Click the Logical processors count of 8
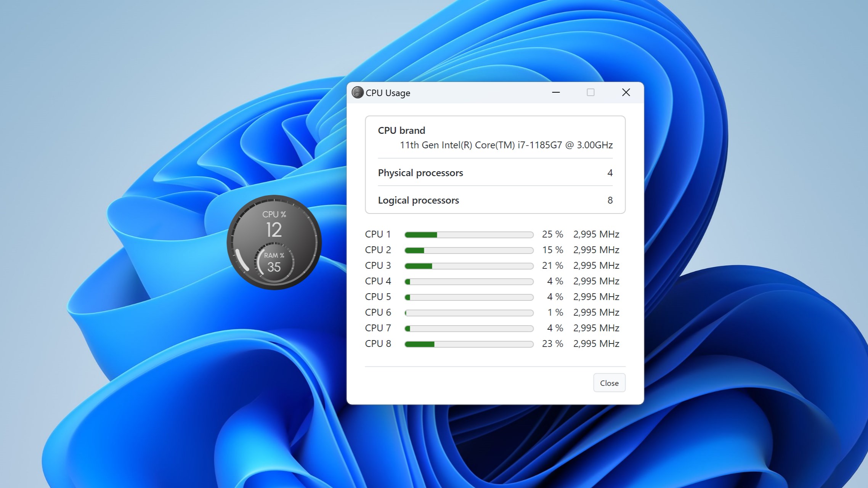This screenshot has width=868, height=488. tap(610, 200)
